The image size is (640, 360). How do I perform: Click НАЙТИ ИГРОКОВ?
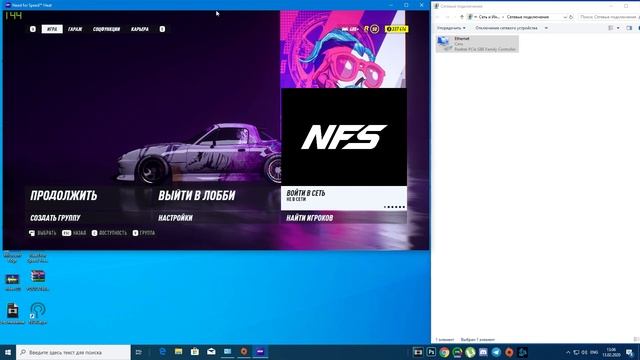[310, 218]
